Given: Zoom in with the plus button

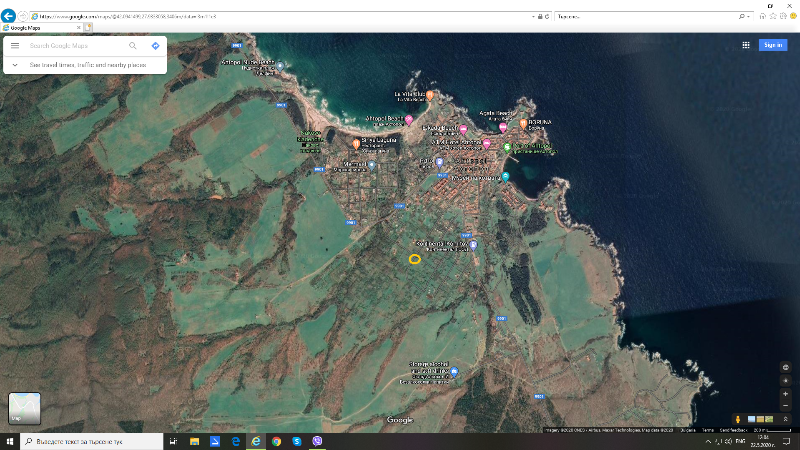Looking at the screenshot, I should (786, 393).
